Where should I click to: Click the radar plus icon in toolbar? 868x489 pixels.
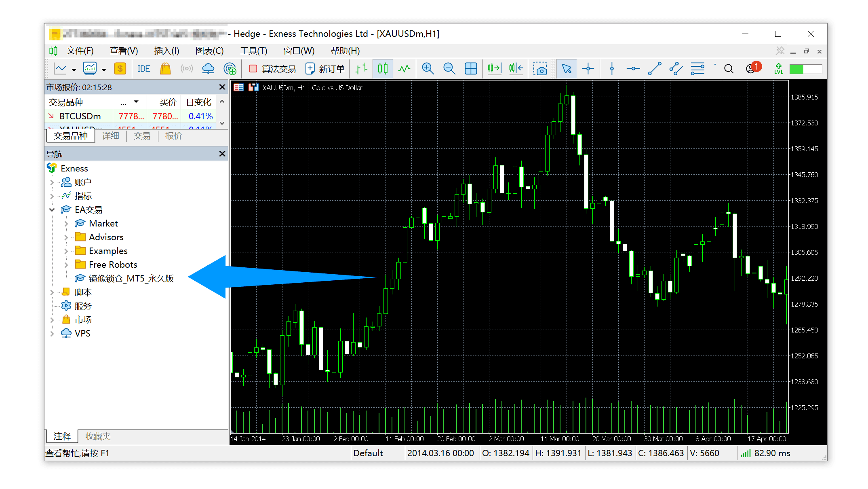pos(230,69)
